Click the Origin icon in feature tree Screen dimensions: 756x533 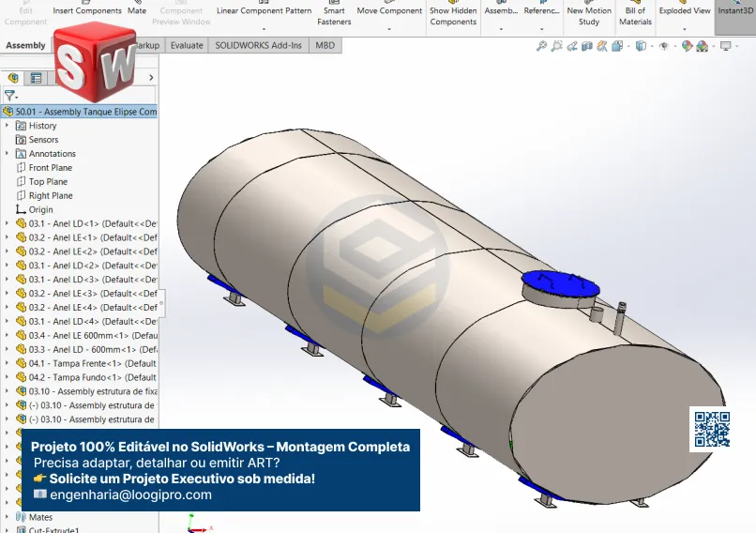click(x=21, y=210)
